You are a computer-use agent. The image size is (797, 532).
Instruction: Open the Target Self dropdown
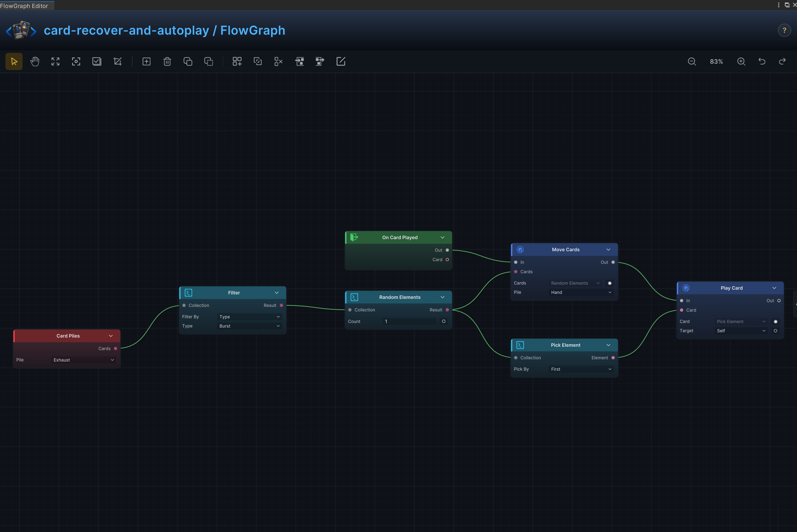click(741, 330)
